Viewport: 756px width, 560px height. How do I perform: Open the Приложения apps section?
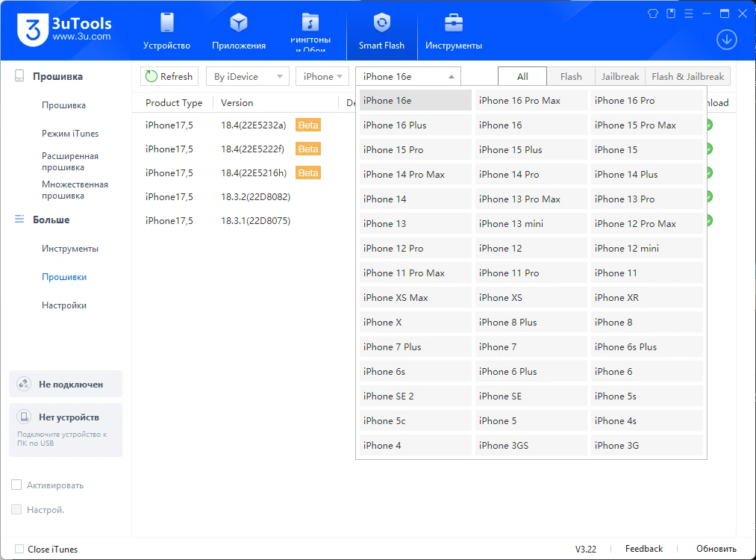click(x=239, y=31)
